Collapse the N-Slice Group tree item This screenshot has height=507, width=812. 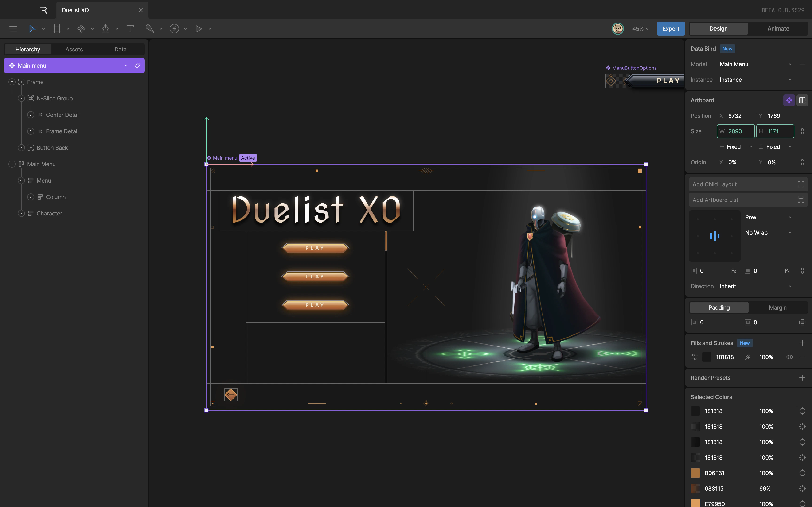[21, 99]
